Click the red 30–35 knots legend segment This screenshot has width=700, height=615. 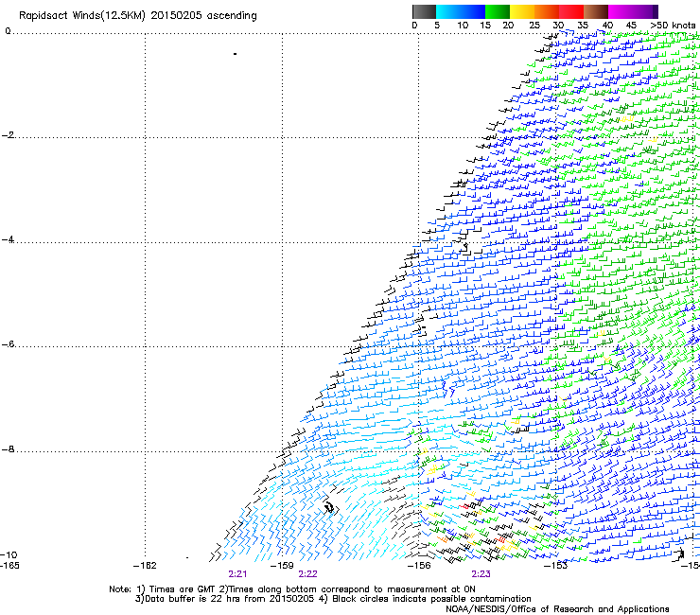tap(571, 11)
